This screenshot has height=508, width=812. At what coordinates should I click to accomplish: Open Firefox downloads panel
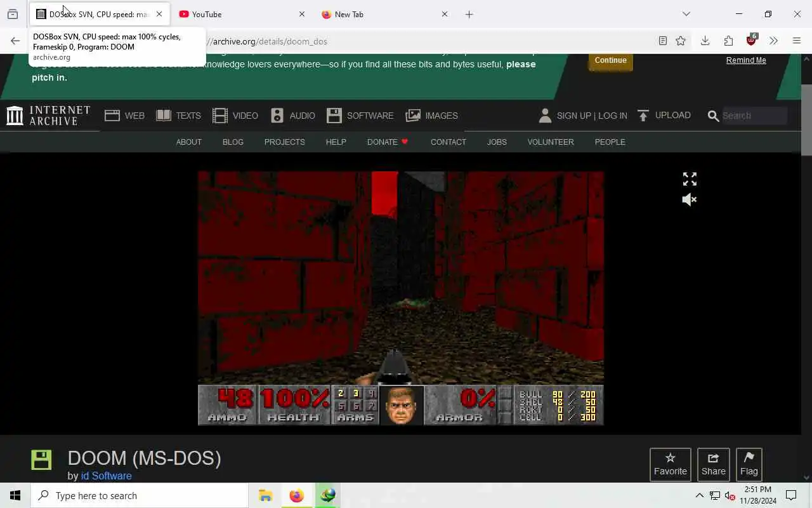[x=705, y=41]
